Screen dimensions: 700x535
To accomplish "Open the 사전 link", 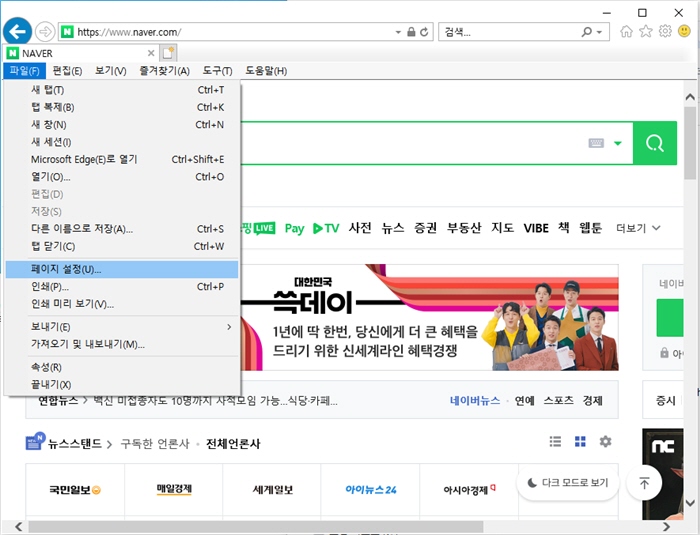I will pyautogui.click(x=360, y=228).
